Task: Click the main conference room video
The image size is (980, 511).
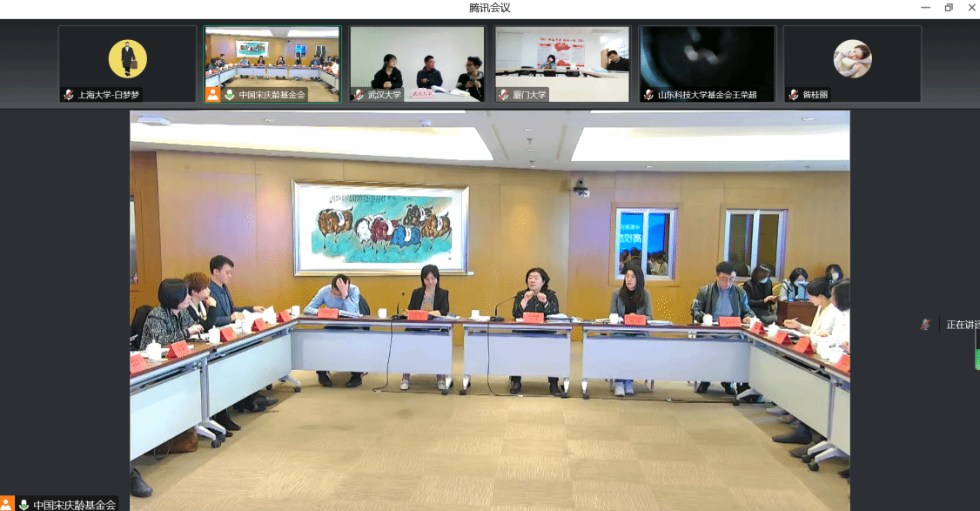Action: 489,305
